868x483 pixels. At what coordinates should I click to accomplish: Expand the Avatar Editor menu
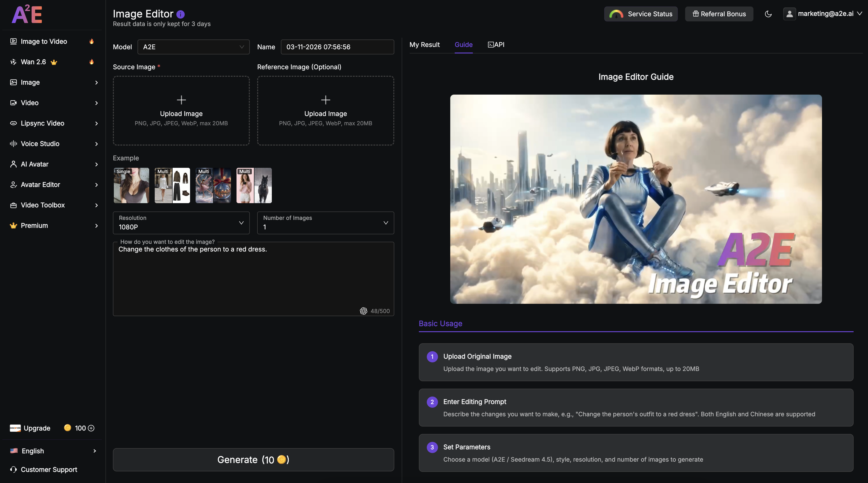[96, 185]
